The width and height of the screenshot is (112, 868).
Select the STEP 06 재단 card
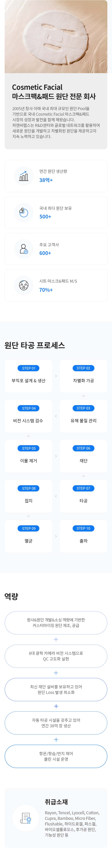83,456
